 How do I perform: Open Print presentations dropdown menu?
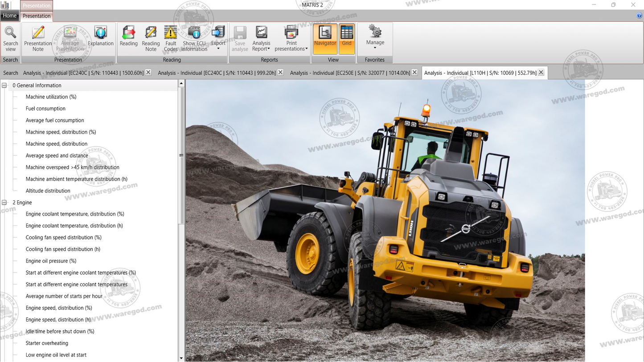click(x=291, y=38)
